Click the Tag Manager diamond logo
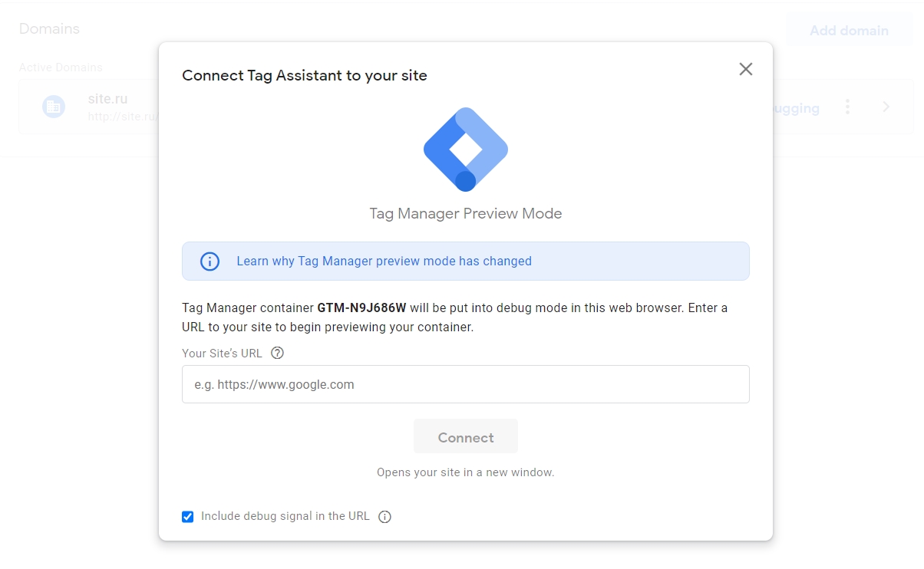Image resolution: width=924 pixels, height=569 pixels. tap(465, 150)
